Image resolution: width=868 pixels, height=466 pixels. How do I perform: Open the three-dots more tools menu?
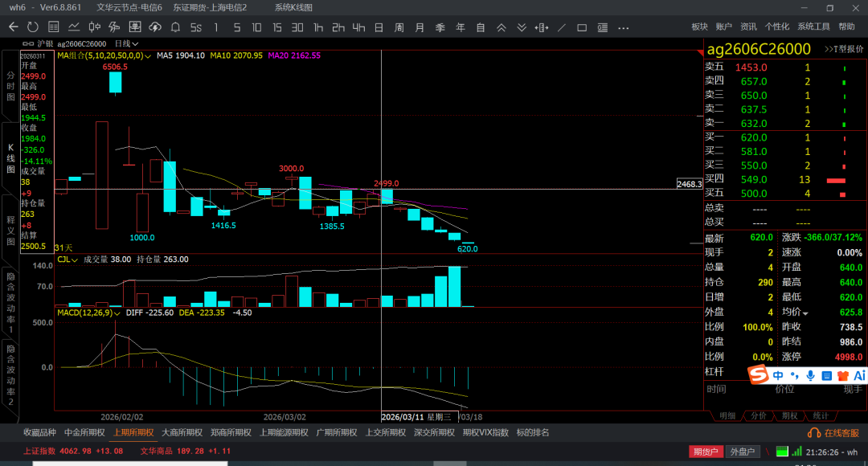(623, 27)
